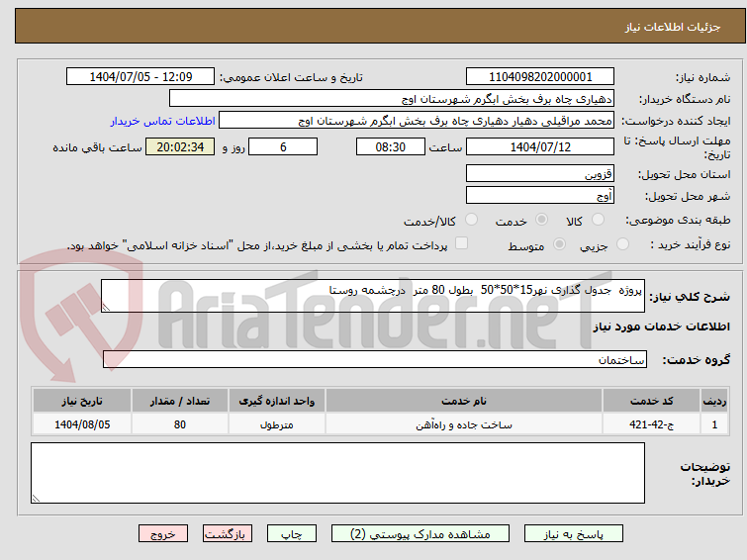
Task: Click the چاپ print button
Action: [x=292, y=534]
